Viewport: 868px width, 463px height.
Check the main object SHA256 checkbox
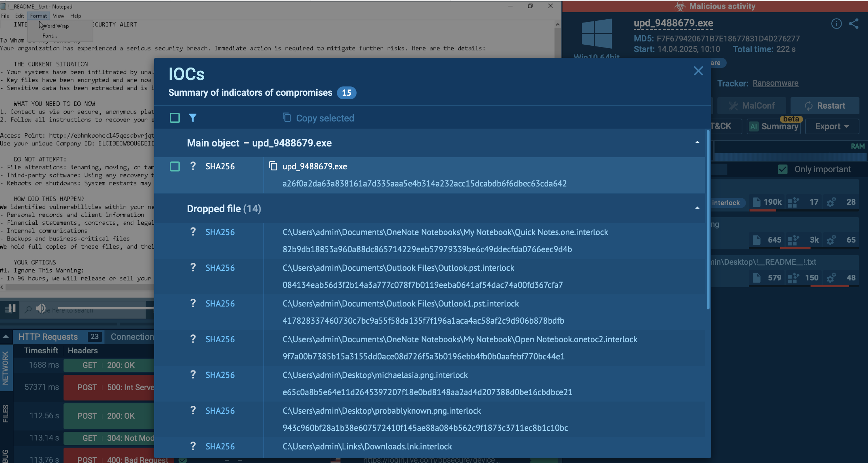click(x=175, y=166)
